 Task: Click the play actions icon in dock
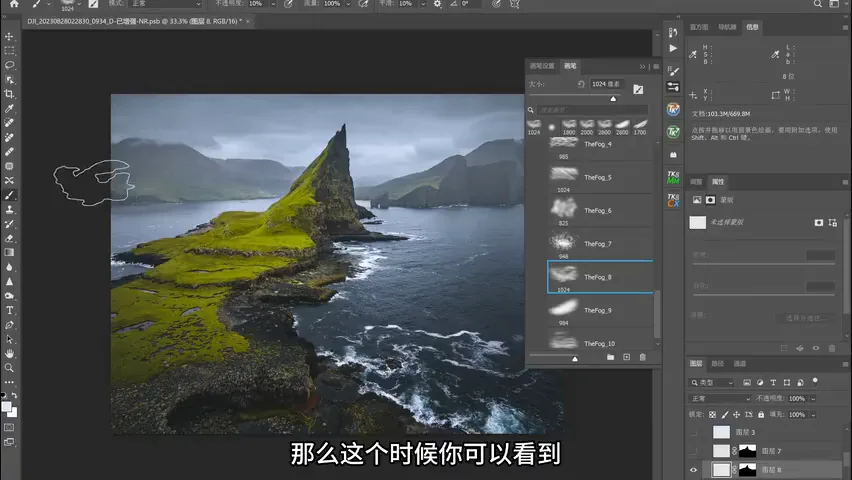673,48
